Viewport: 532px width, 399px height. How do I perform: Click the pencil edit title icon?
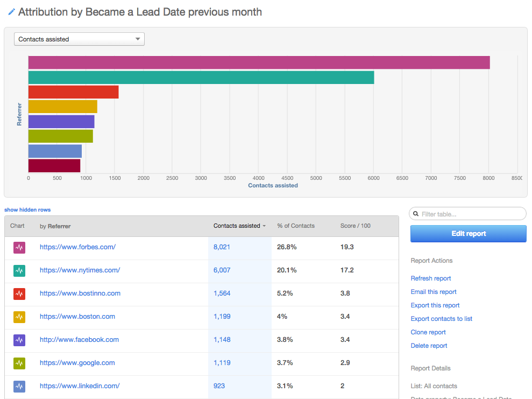pyautogui.click(x=11, y=12)
